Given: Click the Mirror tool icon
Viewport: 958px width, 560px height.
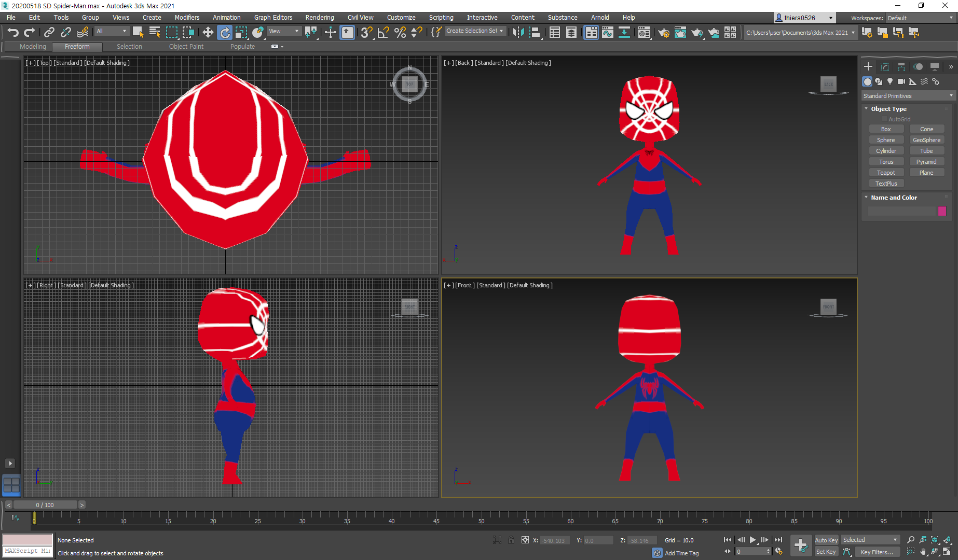Looking at the screenshot, I should 518,33.
